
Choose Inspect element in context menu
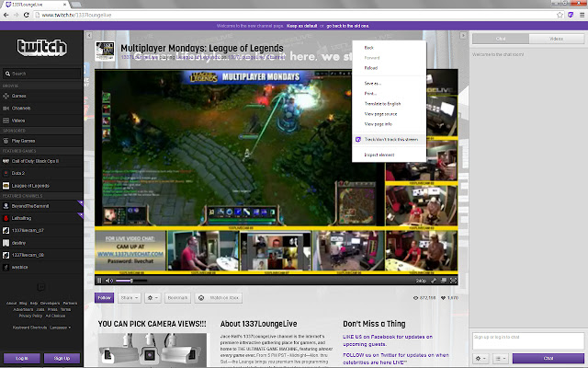coord(389,155)
